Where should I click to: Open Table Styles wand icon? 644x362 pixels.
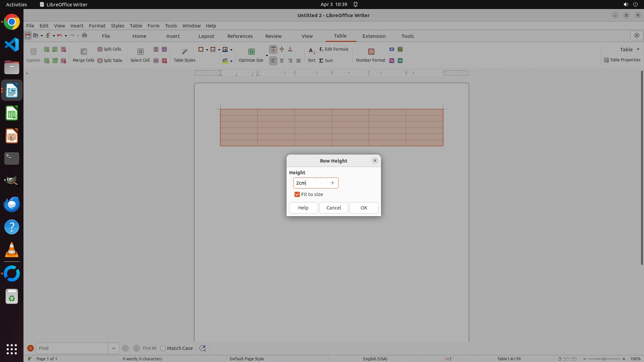click(x=184, y=52)
